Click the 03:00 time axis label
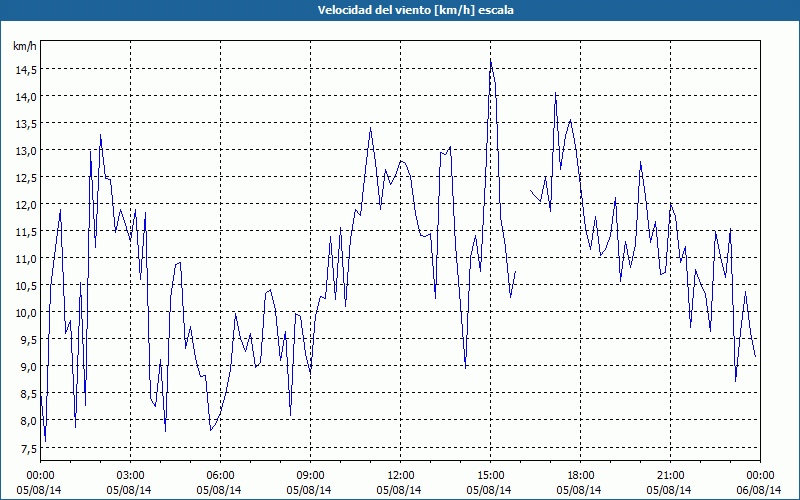This screenshot has width=800, height=500. coord(131,476)
